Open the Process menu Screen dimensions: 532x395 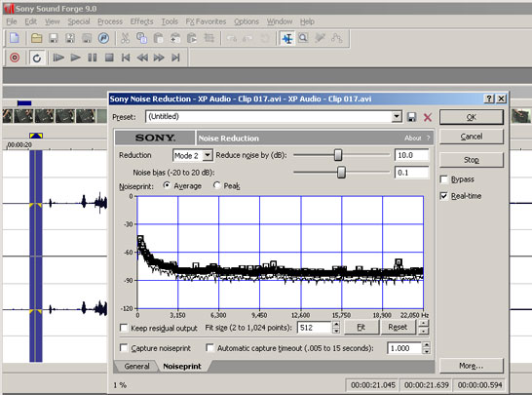click(110, 21)
